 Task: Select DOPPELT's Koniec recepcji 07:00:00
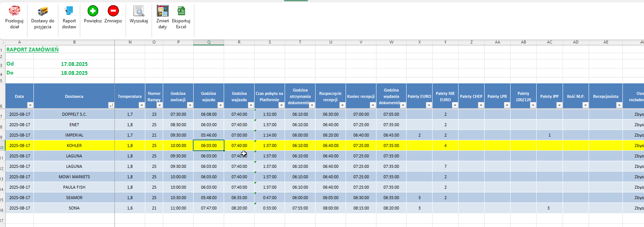361,114
